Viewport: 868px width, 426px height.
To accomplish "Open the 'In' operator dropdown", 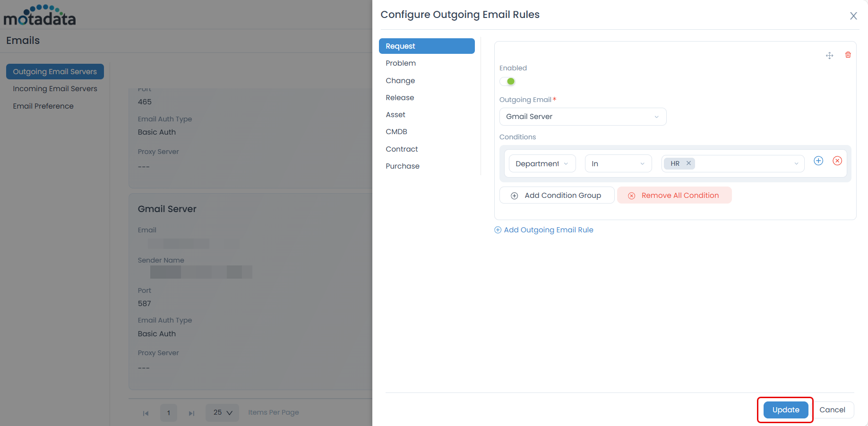I will (x=618, y=163).
